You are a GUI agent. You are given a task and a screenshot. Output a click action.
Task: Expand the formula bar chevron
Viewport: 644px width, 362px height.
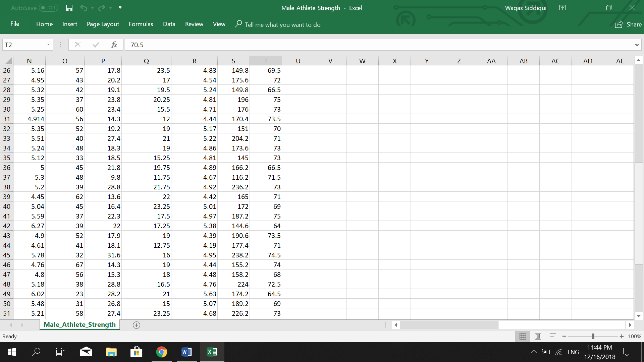637,45
